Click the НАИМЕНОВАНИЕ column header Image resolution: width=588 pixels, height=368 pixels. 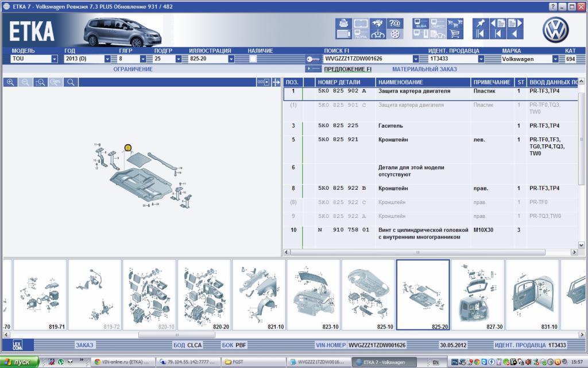pos(423,82)
